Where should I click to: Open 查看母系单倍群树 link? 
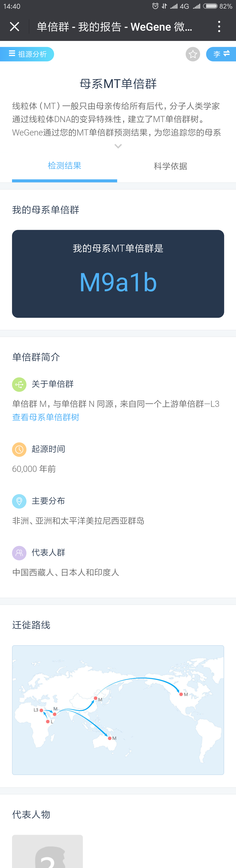[x=46, y=417]
